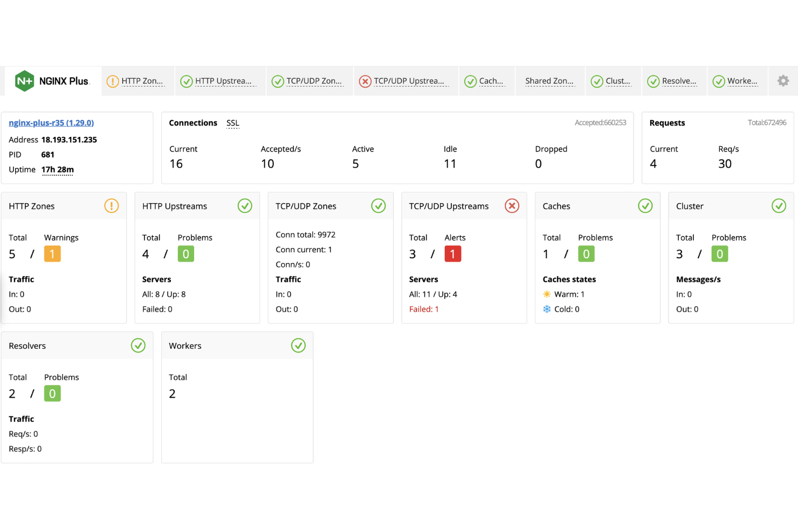Image resolution: width=798 pixels, height=532 pixels.
Task: Open the Workers tab label
Action: tap(742, 81)
